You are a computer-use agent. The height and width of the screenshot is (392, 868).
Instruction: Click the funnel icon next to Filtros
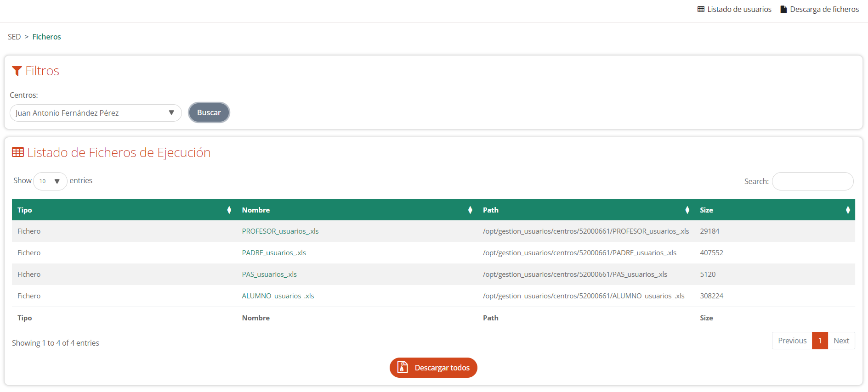tap(17, 71)
